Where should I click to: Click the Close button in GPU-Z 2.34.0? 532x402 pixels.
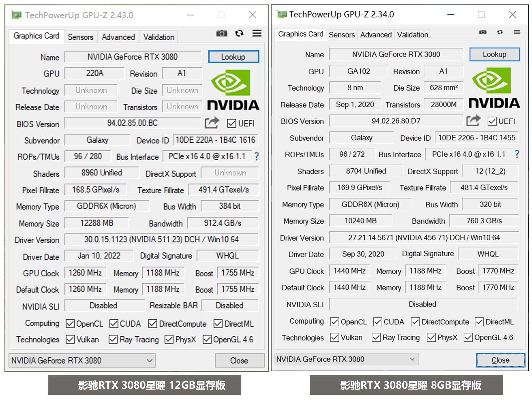point(500,360)
